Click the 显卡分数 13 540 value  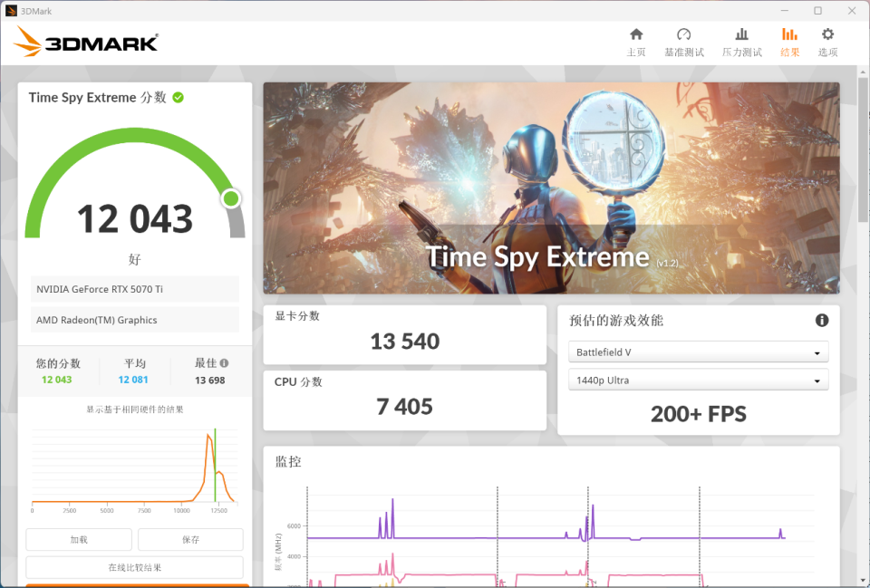click(x=404, y=342)
